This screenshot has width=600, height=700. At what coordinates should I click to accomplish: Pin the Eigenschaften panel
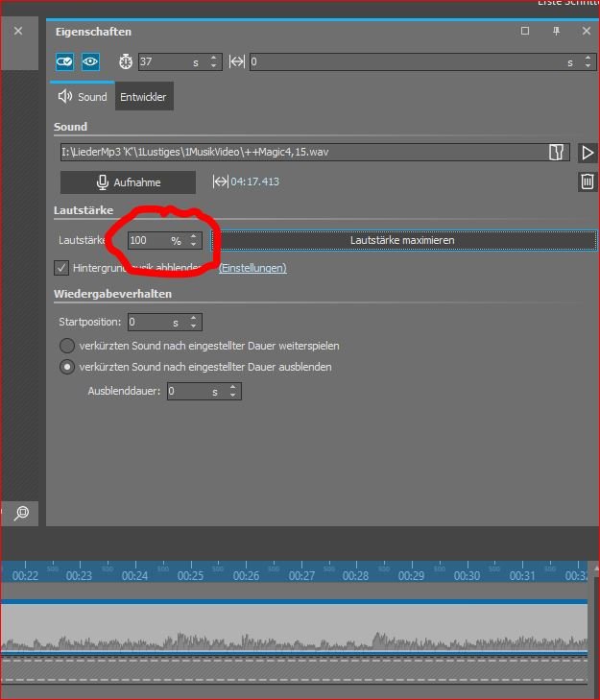pos(556,32)
